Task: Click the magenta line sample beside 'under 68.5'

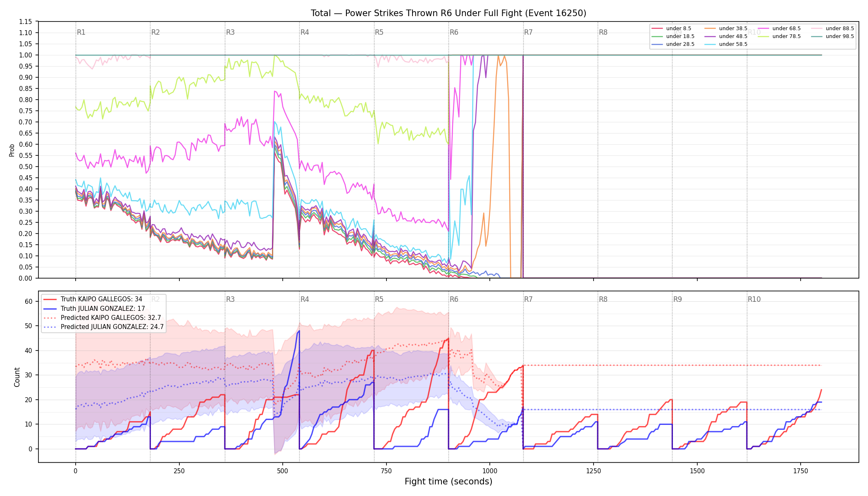Action: pyautogui.click(x=763, y=29)
